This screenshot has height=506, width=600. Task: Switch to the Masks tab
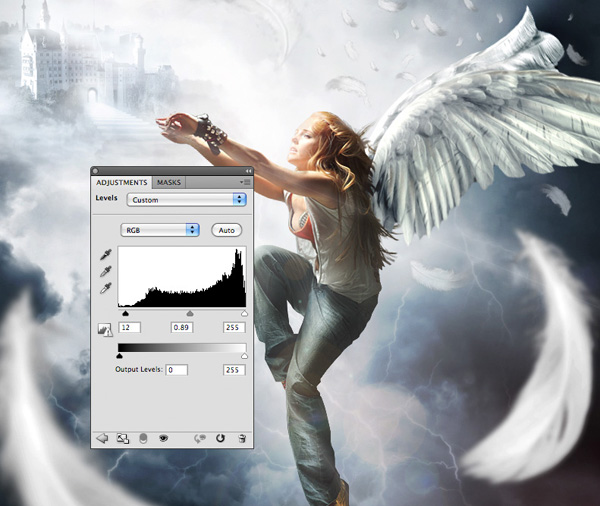169,183
